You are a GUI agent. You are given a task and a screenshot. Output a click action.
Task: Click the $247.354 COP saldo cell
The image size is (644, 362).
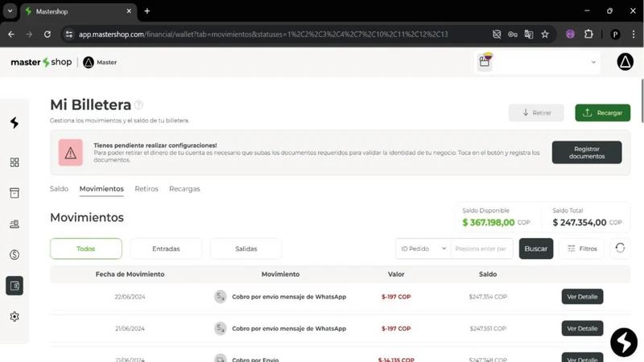(x=488, y=297)
